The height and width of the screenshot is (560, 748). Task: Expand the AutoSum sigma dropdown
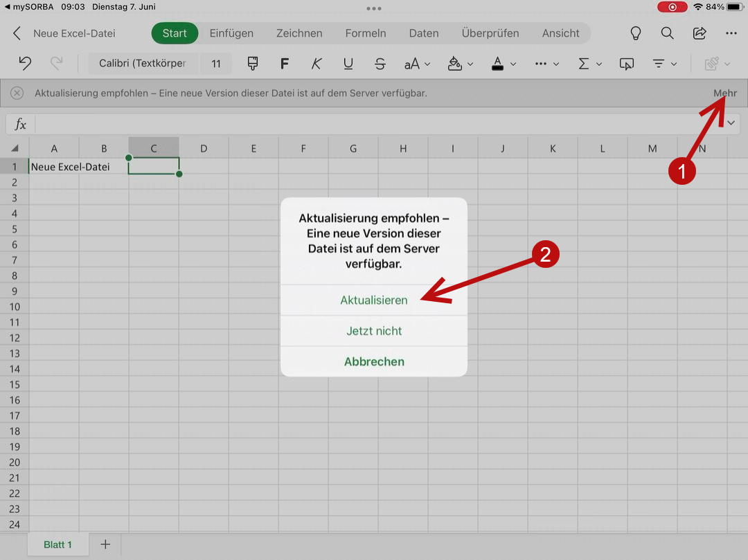tap(589, 64)
